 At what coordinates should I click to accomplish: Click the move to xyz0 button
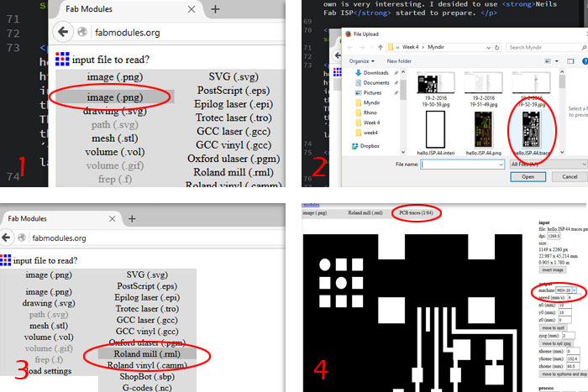[553, 328]
